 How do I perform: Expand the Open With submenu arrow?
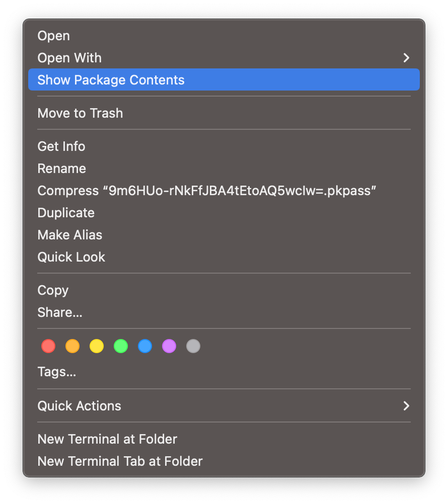(406, 58)
